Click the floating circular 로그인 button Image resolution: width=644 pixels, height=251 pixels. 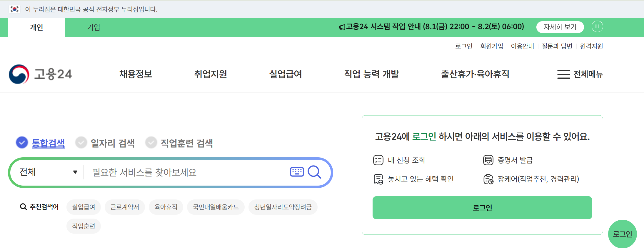(622, 234)
